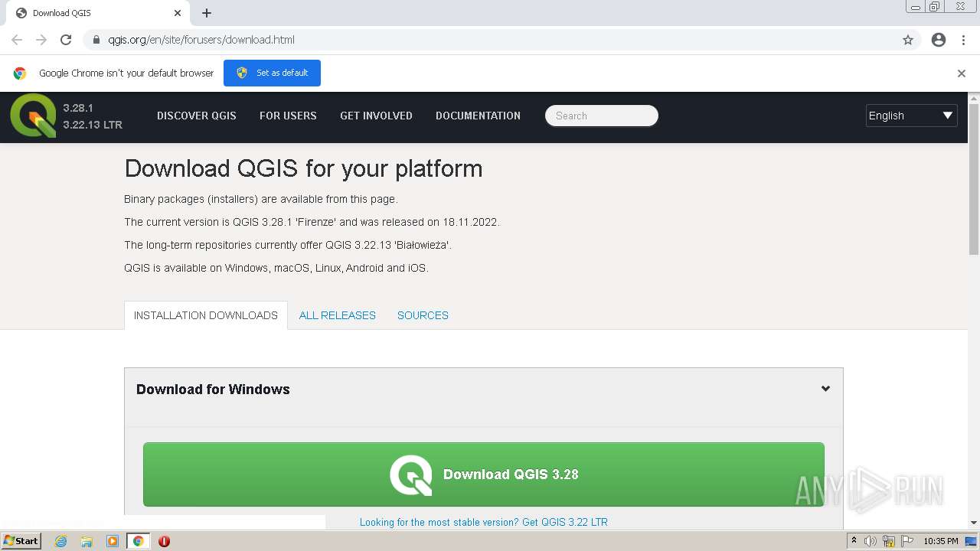Viewport: 980px width, 551px height.
Task: Open the DISCOVER QGIS menu
Action: click(x=197, y=116)
